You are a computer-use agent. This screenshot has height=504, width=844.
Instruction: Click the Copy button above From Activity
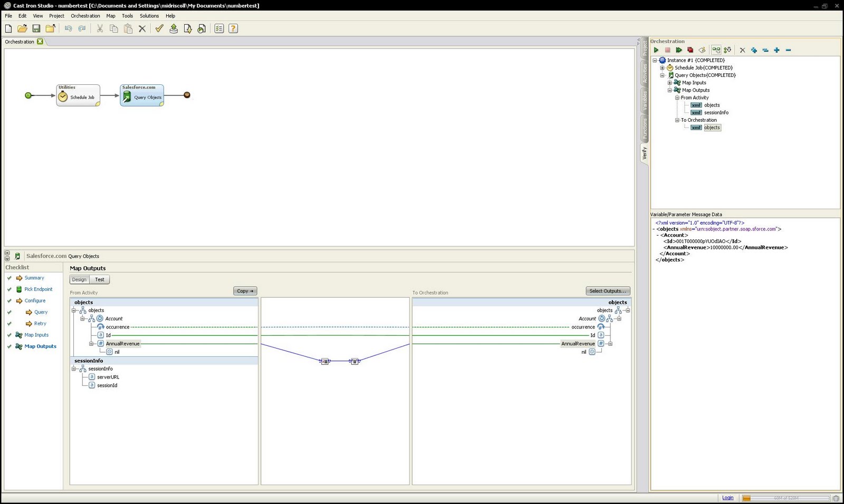click(245, 291)
